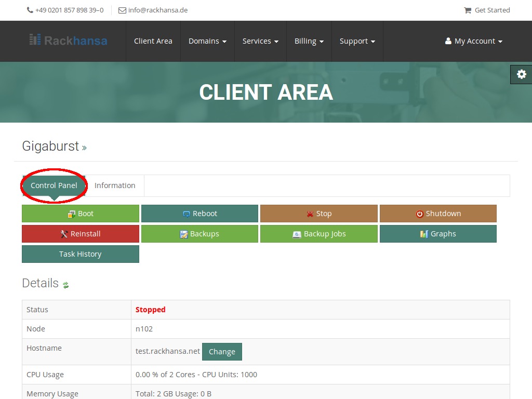This screenshot has height=399, width=532.
Task: Click the info@rackhansa.de email link
Action: click(158, 10)
